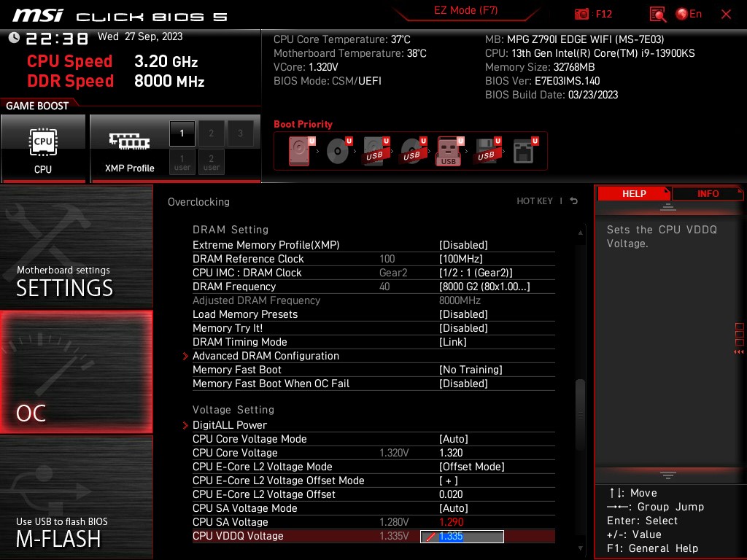
Task: Open Motherboard SETTINGS section
Action: point(76,246)
